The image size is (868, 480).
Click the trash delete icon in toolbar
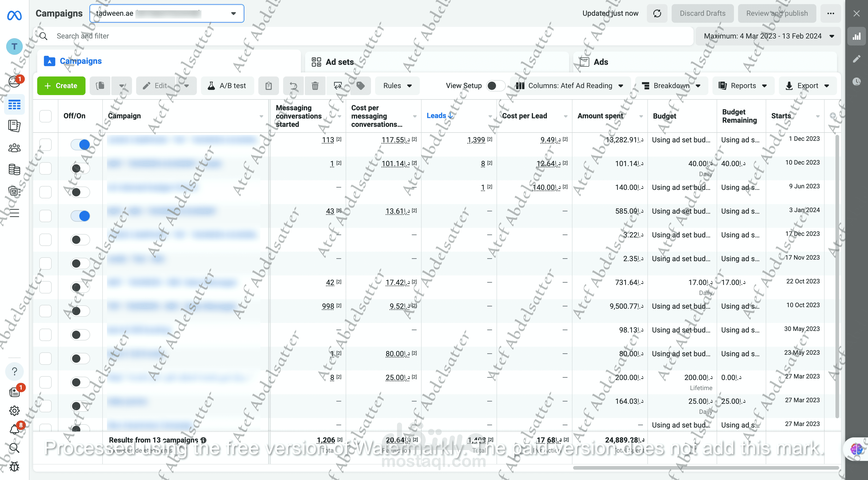tap(315, 86)
